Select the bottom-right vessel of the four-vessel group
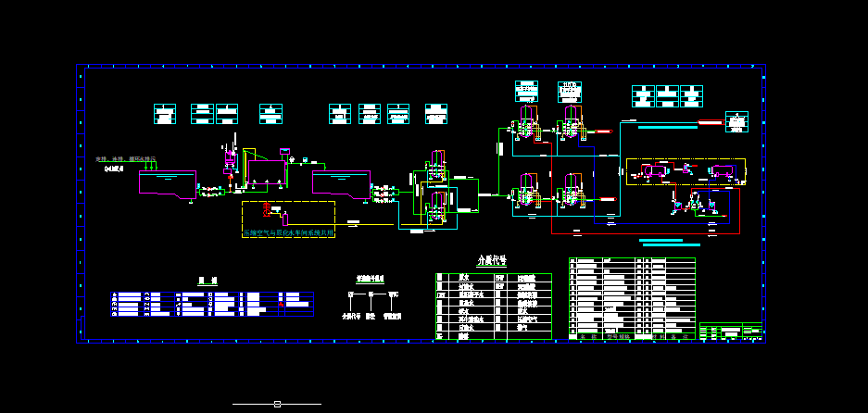The height and width of the screenshot is (413, 868). click(x=572, y=191)
